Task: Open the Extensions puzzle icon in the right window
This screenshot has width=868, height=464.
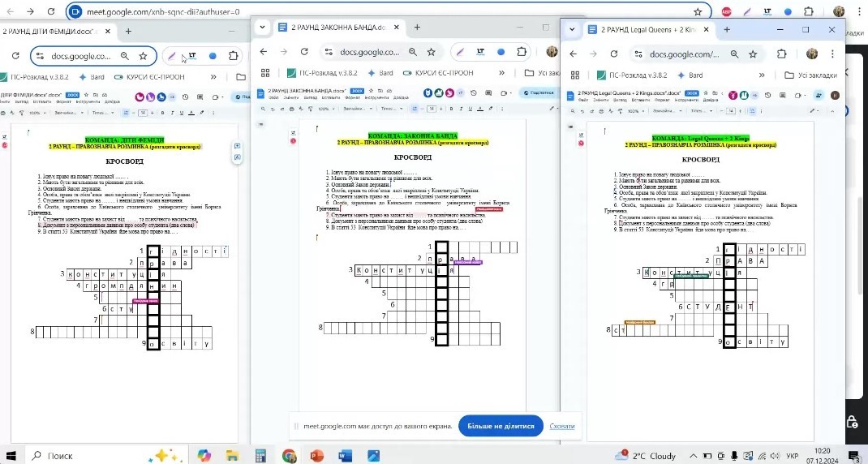Action: tap(782, 54)
